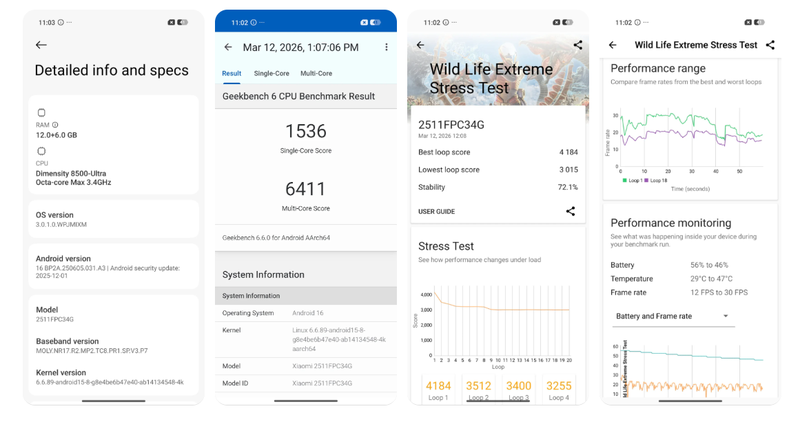Tap share icon next to USER GUIDE
800x422 pixels.
[570, 211]
